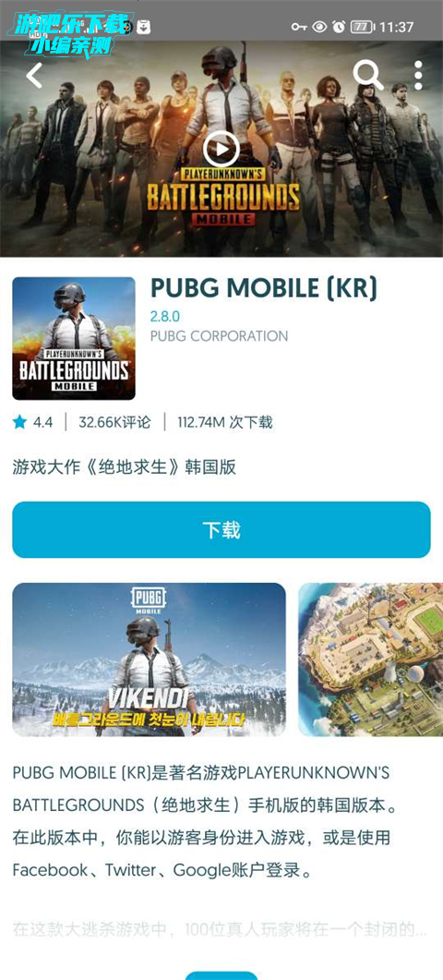This screenshot has width=443, height=980.
Task: Select the version number 2.8.0
Action: 165,316
